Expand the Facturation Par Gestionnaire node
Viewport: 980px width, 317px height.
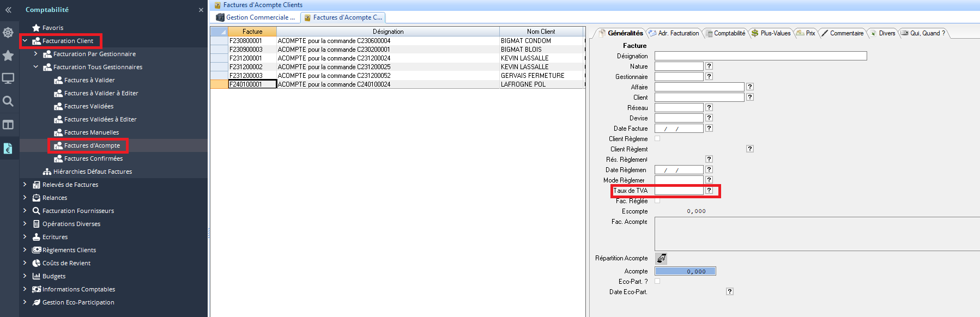35,54
